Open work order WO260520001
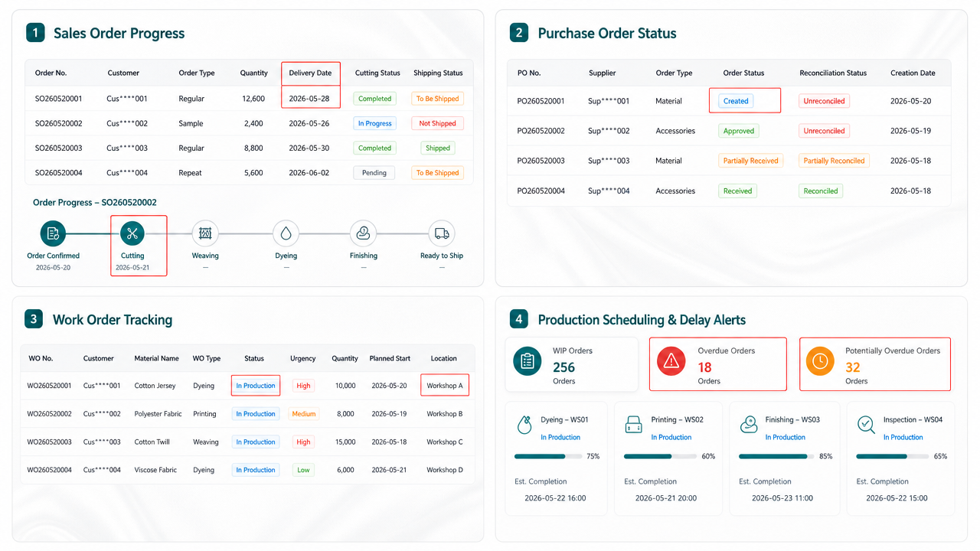 coord(50,386)
